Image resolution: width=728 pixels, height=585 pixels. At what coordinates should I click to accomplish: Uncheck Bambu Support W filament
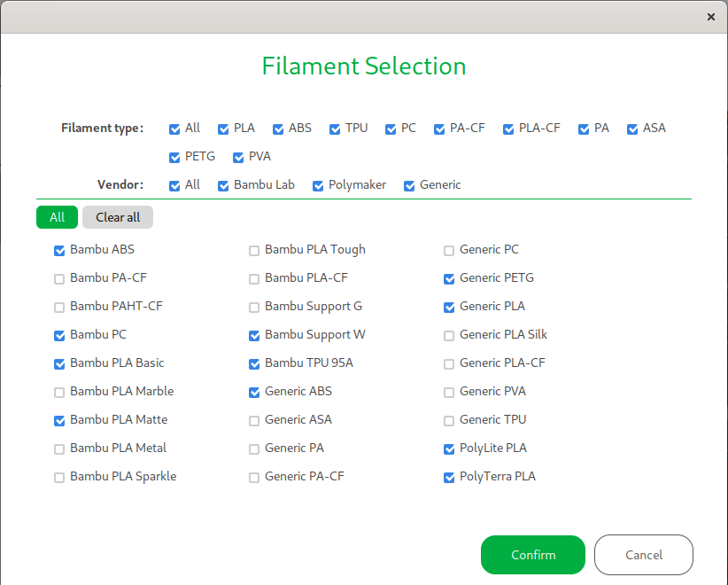(254, 335)
